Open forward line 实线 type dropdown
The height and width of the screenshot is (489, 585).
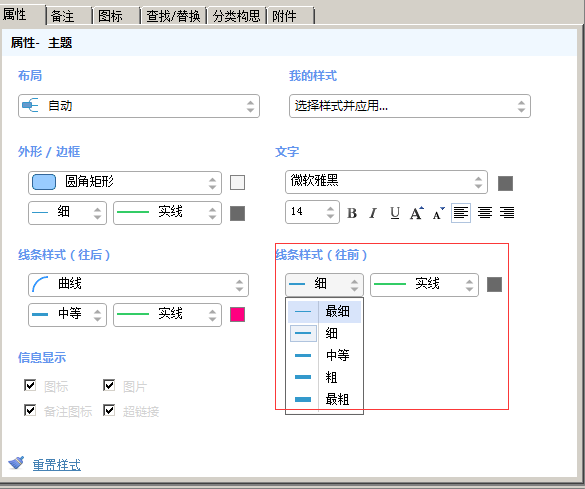424,285
